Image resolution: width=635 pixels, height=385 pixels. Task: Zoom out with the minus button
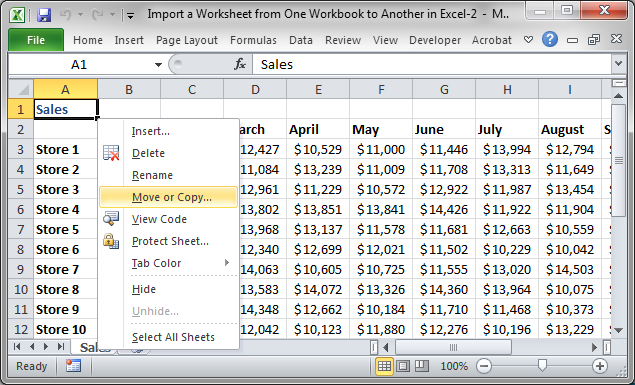pos(484,366)
